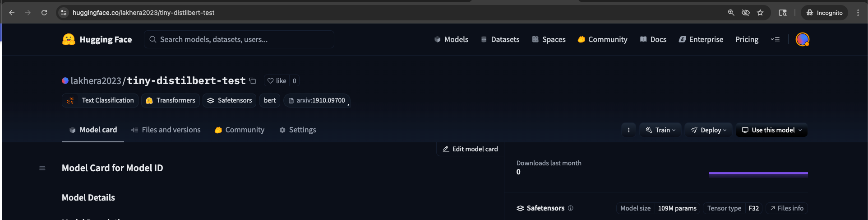
Task: Switch to Files and versions tab
Action: pos(166,130)
